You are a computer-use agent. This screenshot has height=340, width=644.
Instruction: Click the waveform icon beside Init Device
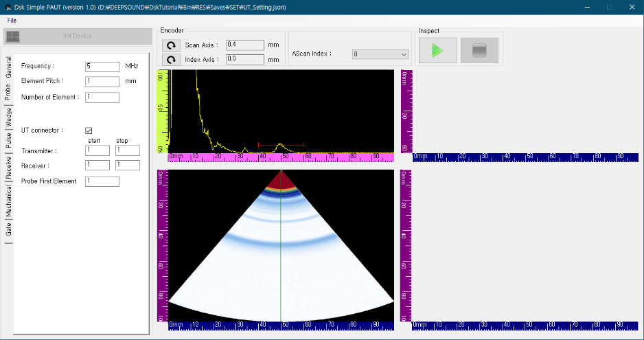[x=13, y=36]
